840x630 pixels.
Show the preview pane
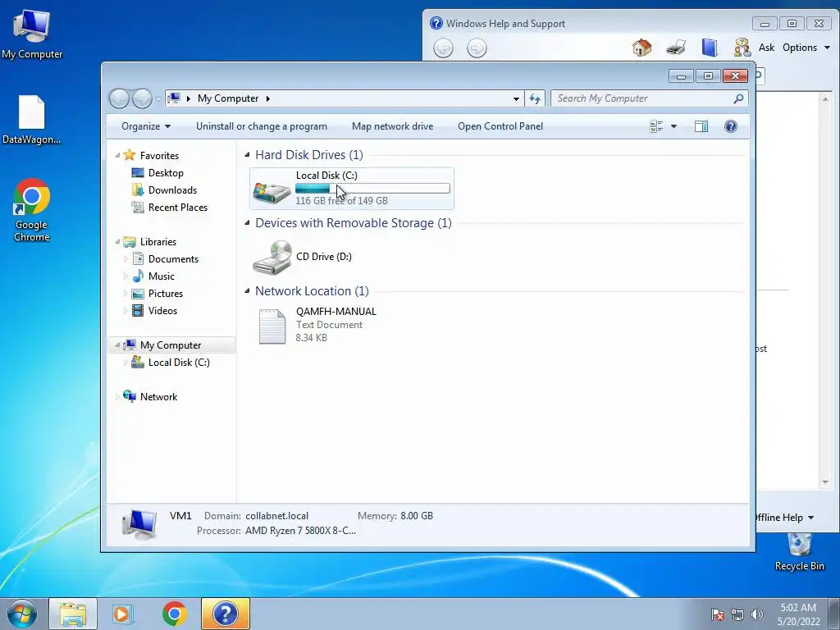click(x=701, y=126)
